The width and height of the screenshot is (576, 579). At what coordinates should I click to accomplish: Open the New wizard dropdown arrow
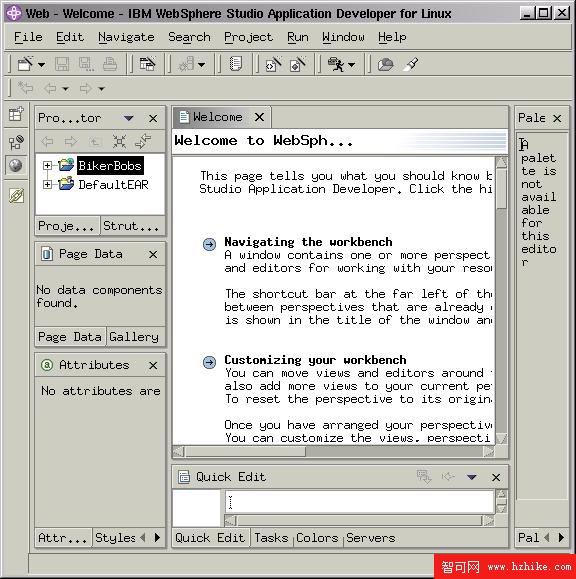pyautogui.click(x=41, y=65)
